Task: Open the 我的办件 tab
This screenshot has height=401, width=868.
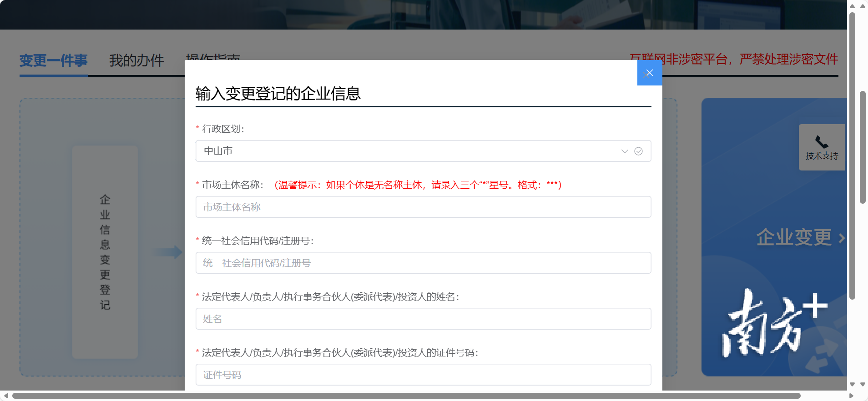Action: [x=136, y=60]
